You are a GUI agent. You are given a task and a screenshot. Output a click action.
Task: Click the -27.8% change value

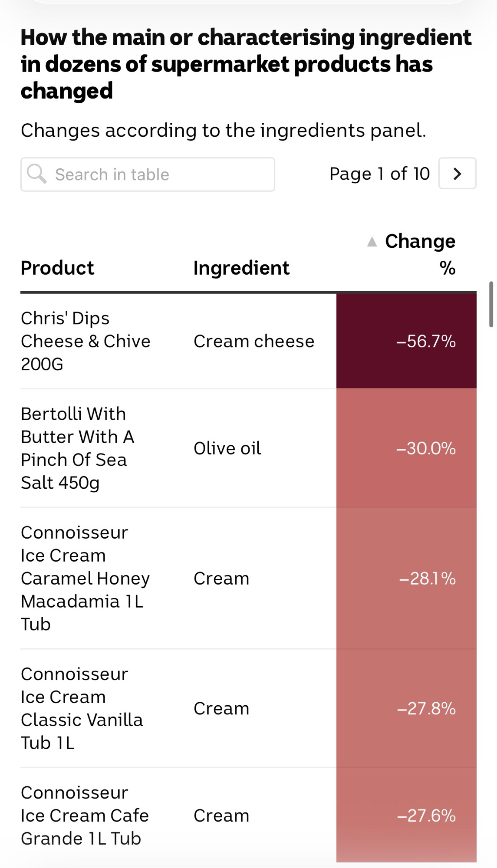coord(426,708)
